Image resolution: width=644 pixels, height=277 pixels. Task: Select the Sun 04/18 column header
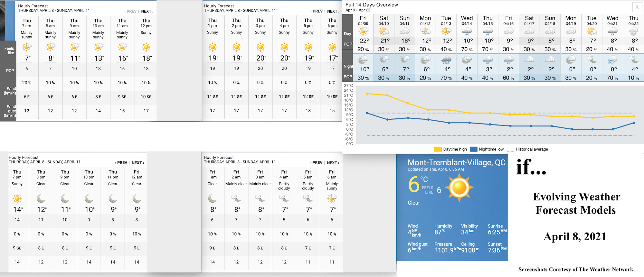pyautogui.click(x=550, y=20)
